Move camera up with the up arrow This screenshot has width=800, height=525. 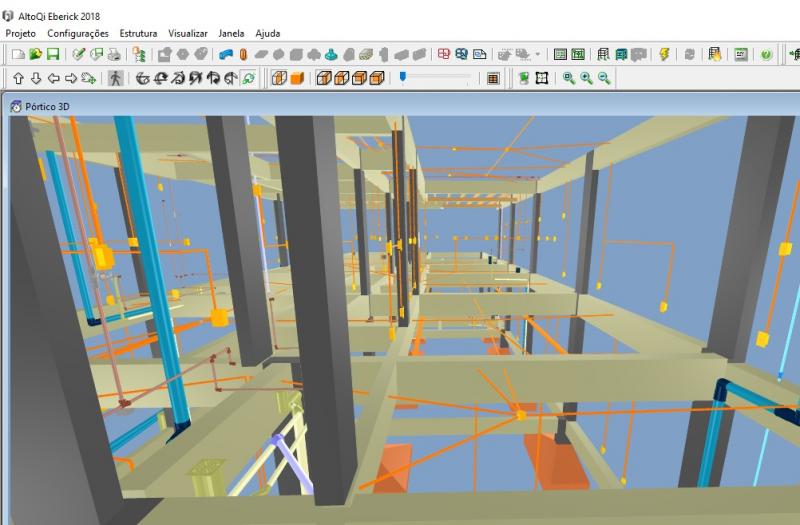click(18, 79)
